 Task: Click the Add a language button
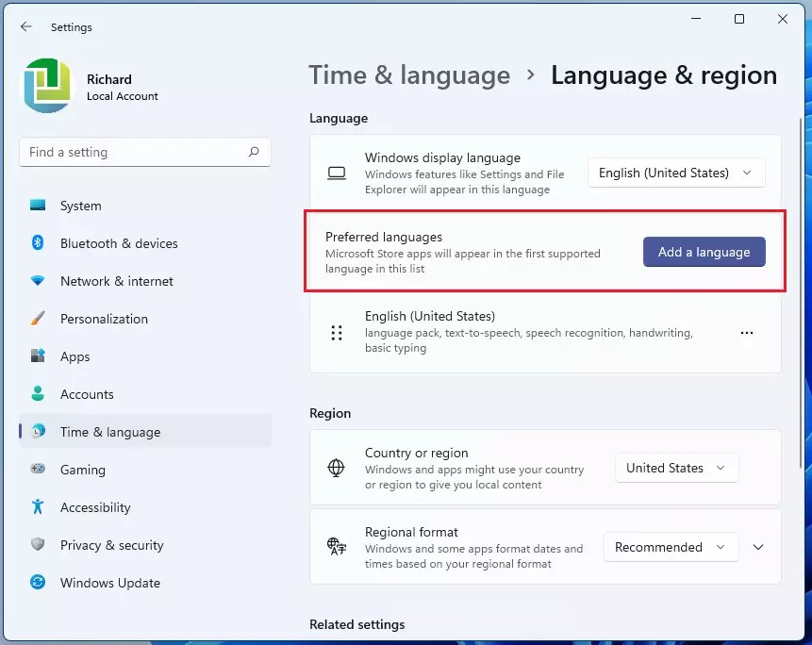point(704,252)
